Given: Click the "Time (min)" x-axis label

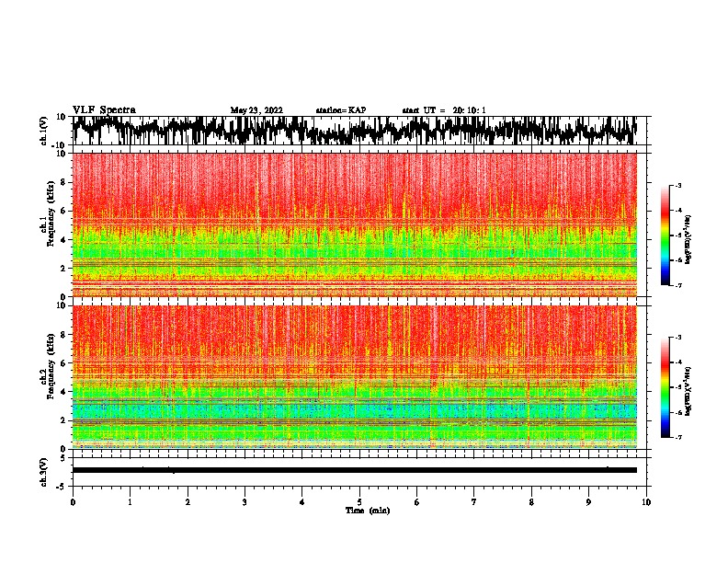Looking at the screenshot, I should [368, 511].
